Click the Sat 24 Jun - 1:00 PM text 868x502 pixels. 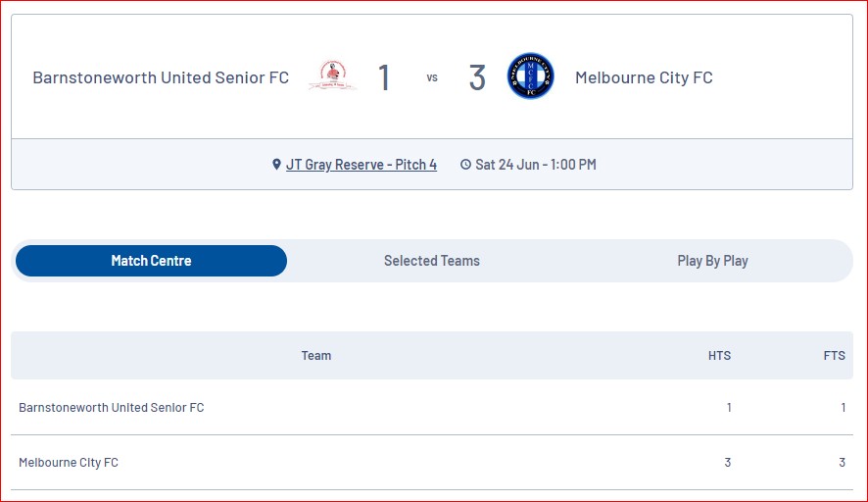click(x=535, y=165)
